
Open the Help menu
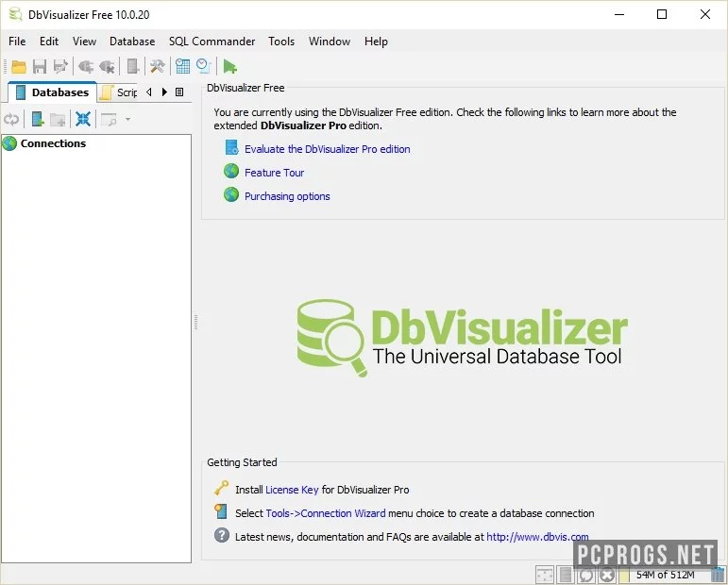point(376,42)
